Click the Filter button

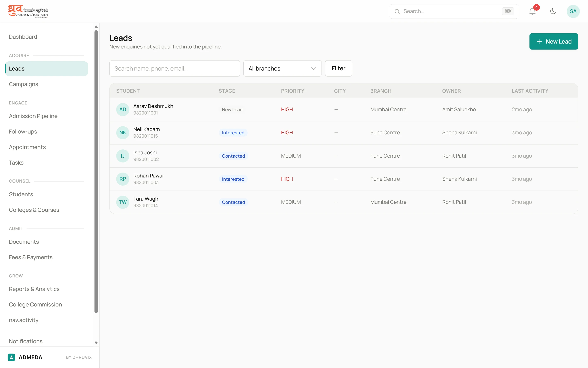(338, 68)
